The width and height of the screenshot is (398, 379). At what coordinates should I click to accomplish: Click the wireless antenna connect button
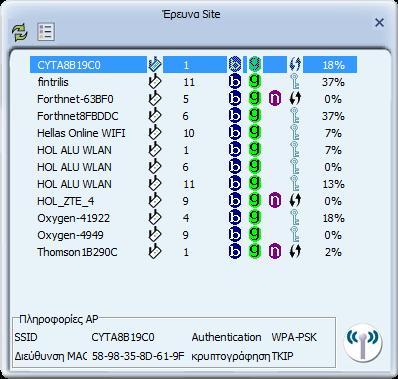coord(362,342)
